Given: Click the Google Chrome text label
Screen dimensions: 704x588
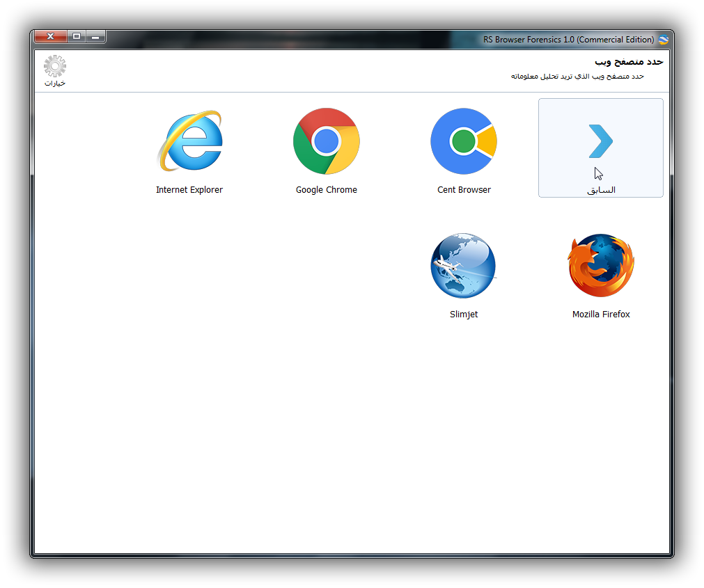Looking at the screenshot, I should (x=327, y=189).
